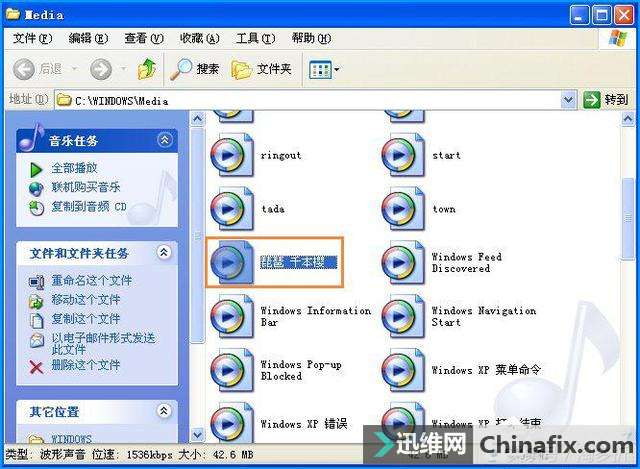Screen dimensions: 640x469
Task: Go up one folder level icon
Action: [147, 69]
